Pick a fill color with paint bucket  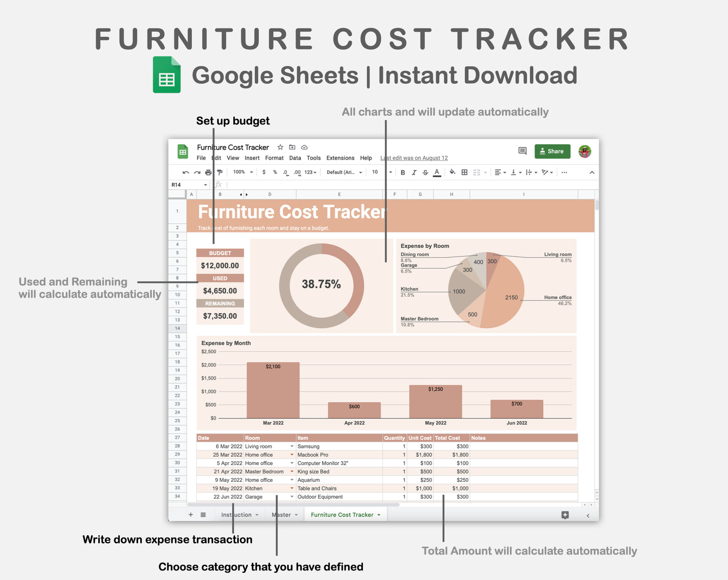point(452,173)
